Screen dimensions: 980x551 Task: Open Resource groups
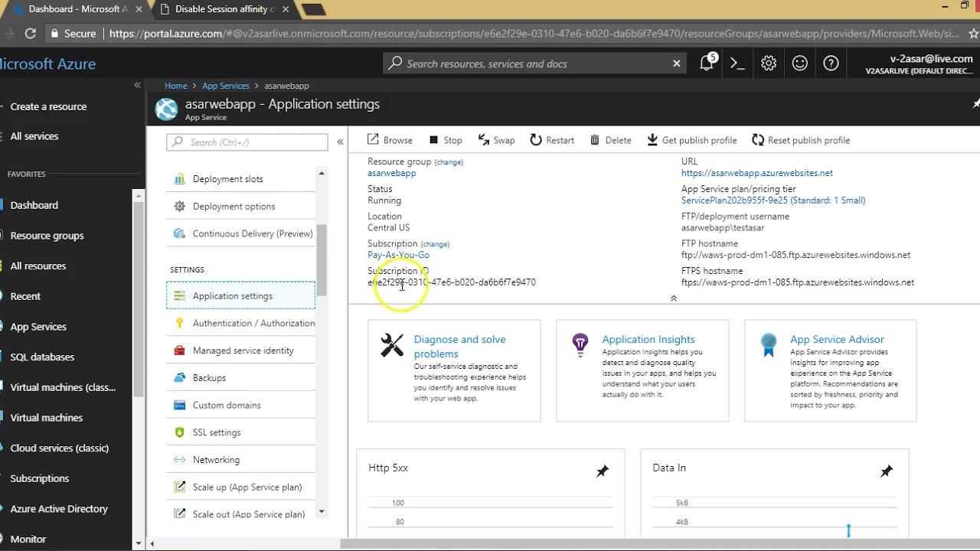[47, 236]
